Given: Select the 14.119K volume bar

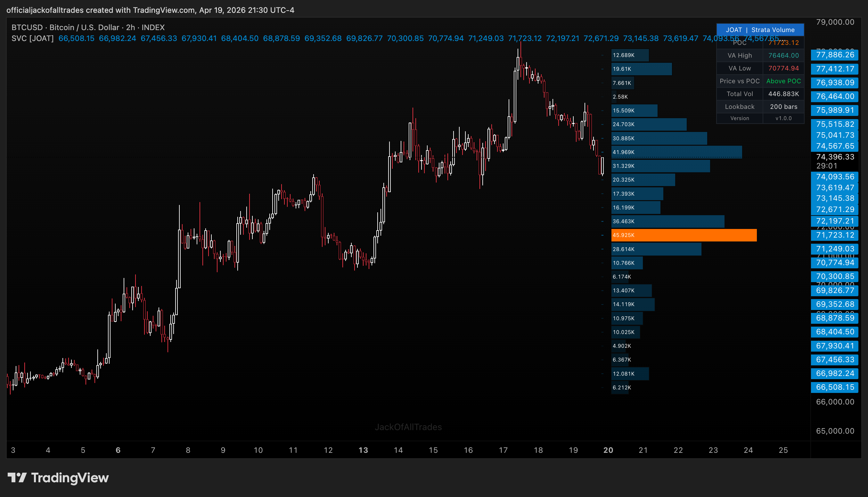Looking at the screenshot, I should [x=633, y=305].
